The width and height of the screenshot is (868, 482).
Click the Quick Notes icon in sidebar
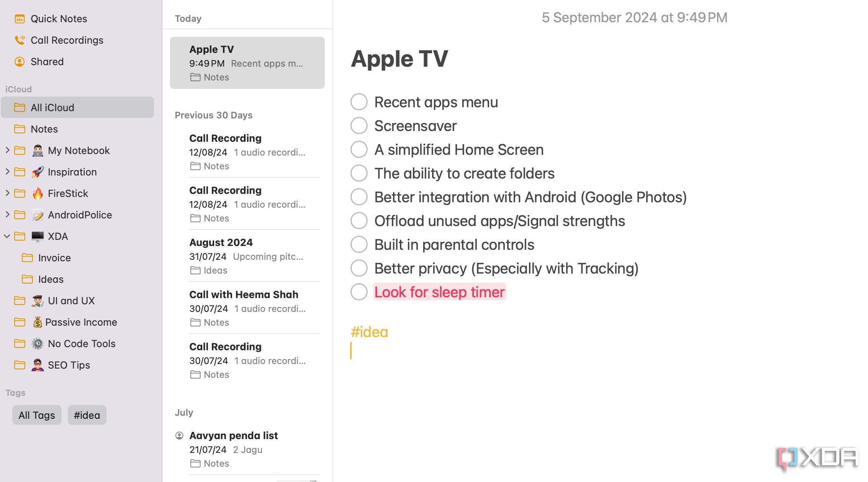pyautogui.click(x=21, y=18)
